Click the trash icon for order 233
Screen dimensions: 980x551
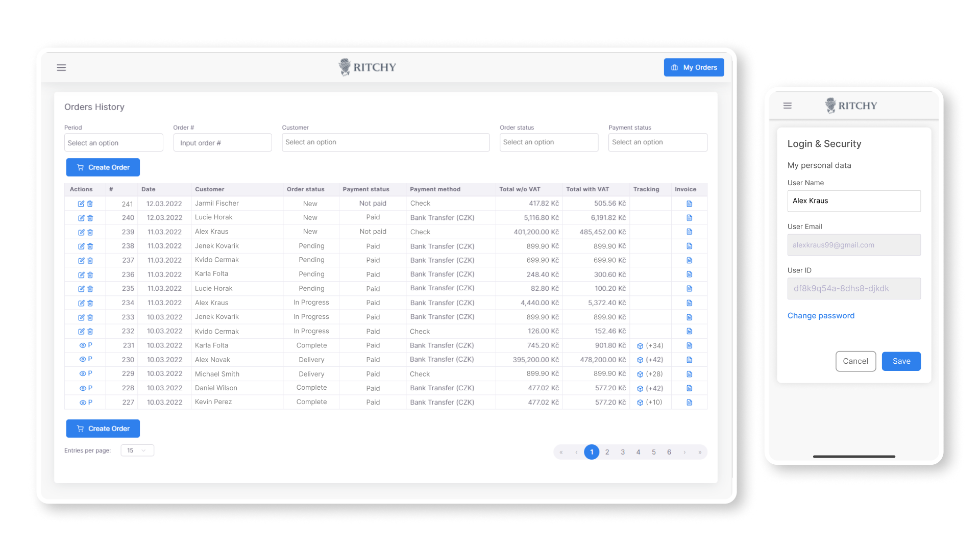[x=90, y=317]
